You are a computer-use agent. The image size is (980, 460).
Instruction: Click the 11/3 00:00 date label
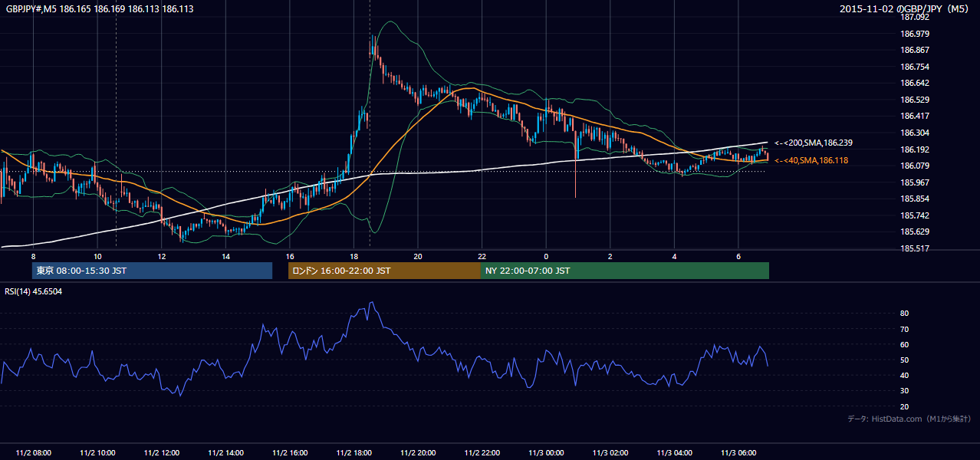tap(546, 453)
